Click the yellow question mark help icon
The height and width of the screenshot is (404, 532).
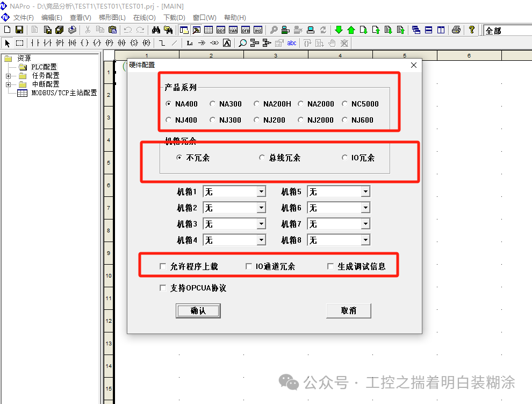[x=472, y=30]
